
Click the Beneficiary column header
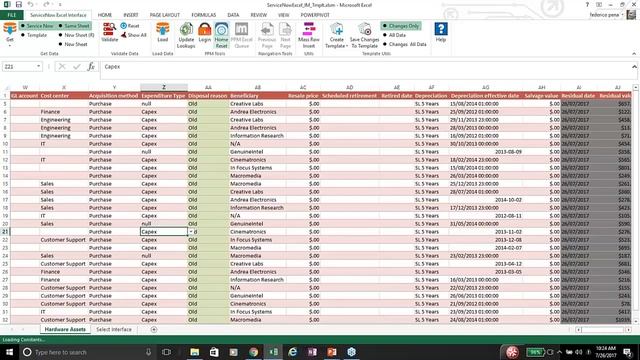coord(258,96)
